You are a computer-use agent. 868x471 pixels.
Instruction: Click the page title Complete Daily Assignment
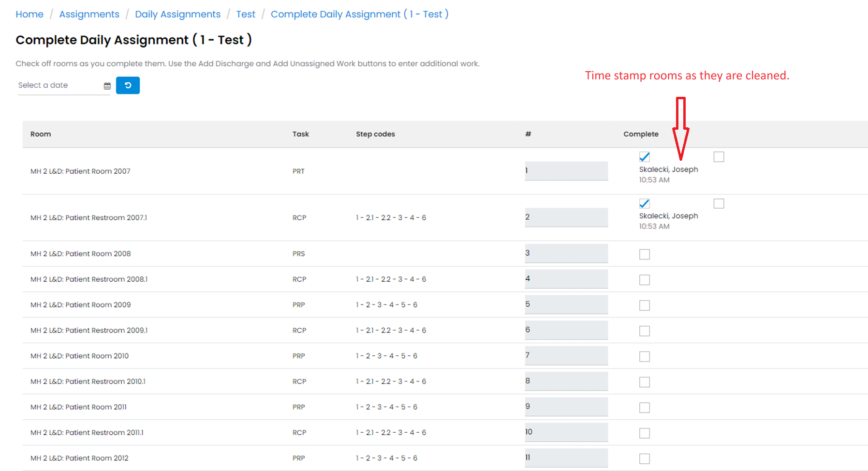tap(133, 40)
